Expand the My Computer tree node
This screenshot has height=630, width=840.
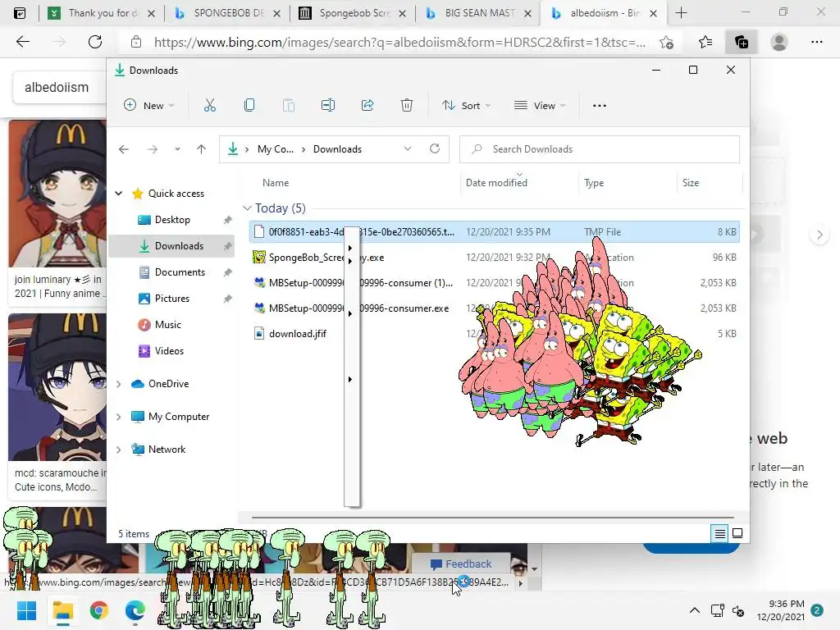(119, 417)
